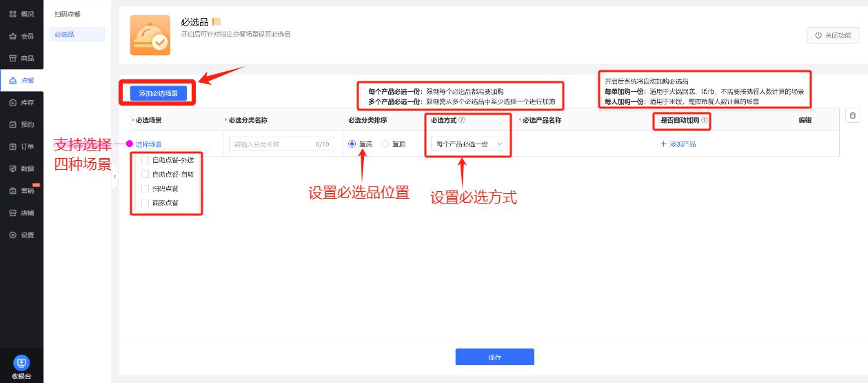The image size is (868, 383).
Task: Click the category name input field
Action: pos(281,144)
